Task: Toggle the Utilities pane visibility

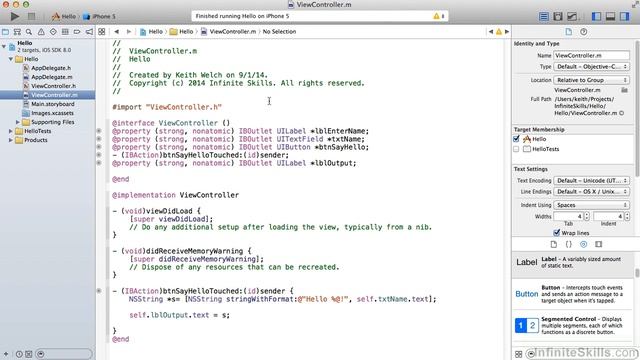Action: 624,16
